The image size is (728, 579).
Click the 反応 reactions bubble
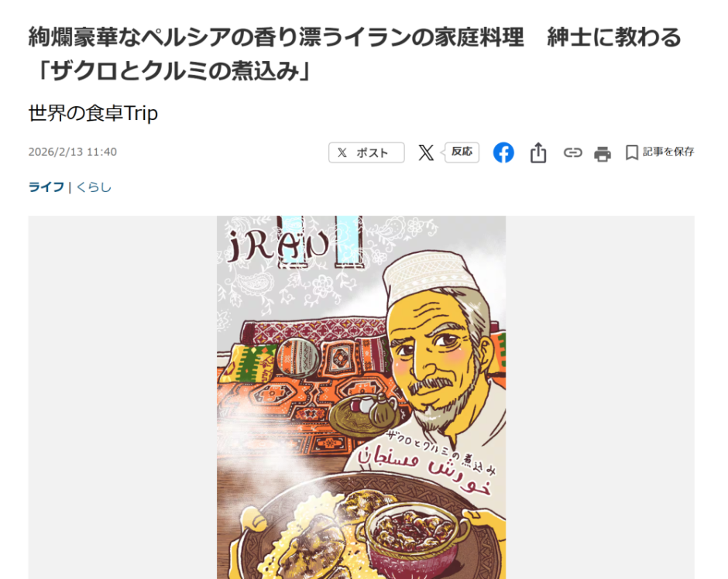coord(462,152)
